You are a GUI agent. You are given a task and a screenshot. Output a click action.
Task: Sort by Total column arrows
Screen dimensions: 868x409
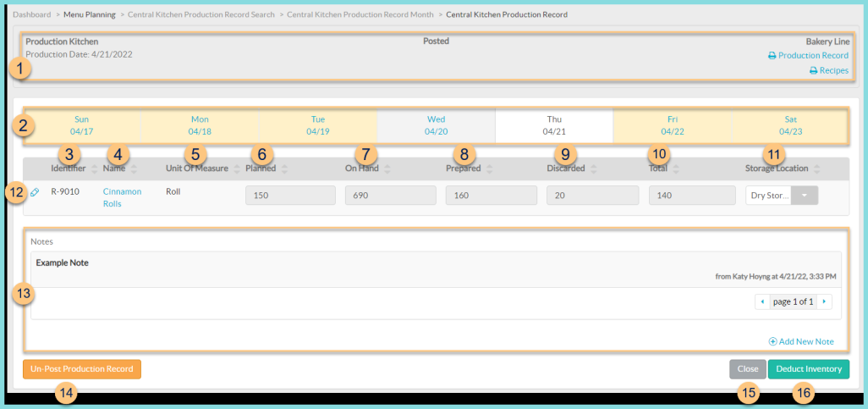click(x=676, y=169)
